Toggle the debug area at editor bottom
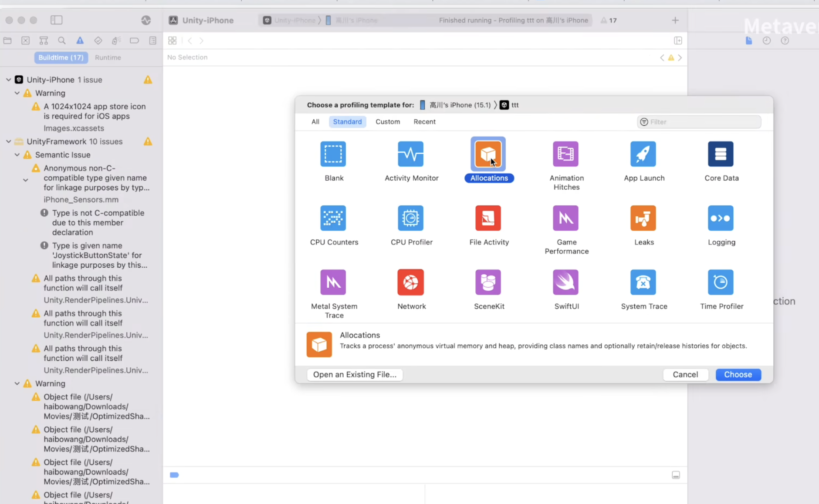 676,475
